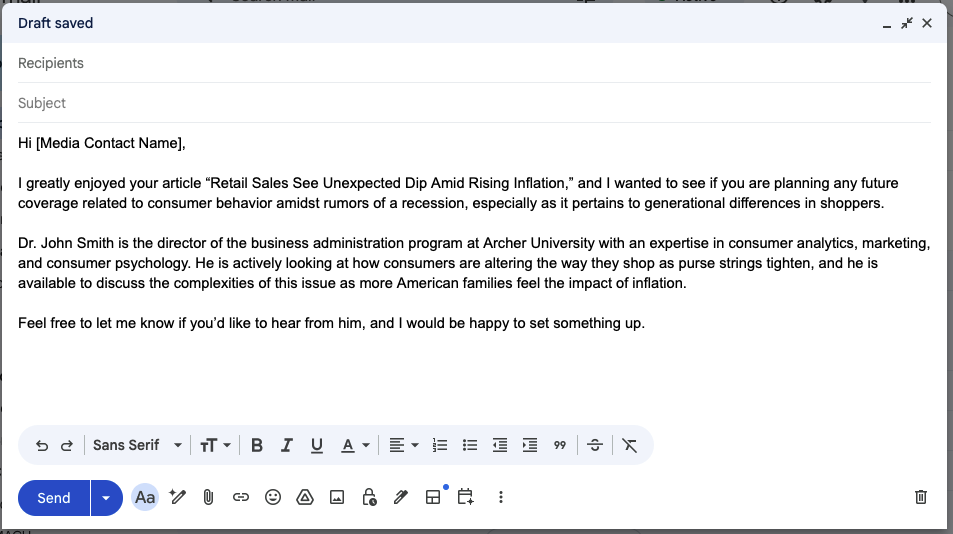
Task: Decrease the indent
Action: point(500,445)
